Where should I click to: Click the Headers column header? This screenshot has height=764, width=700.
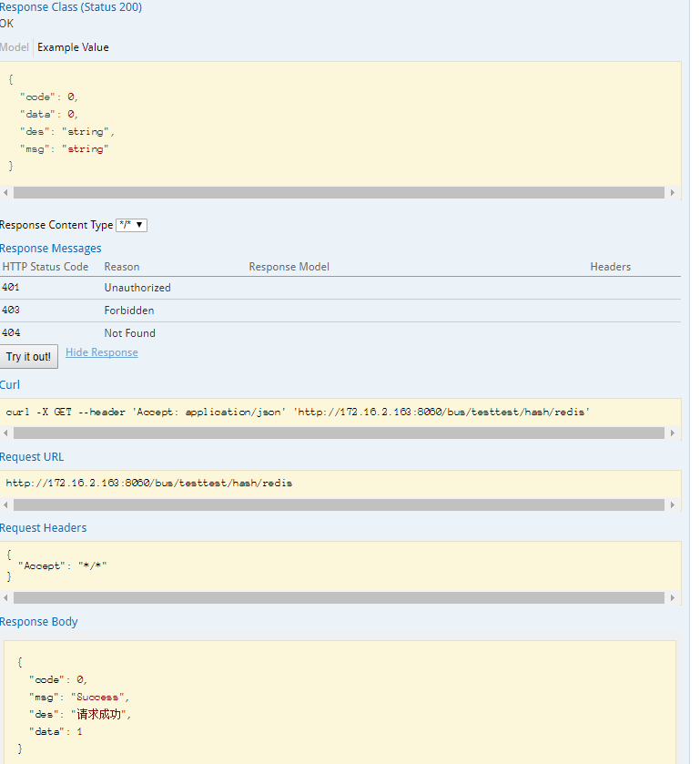tap(611, 267)
